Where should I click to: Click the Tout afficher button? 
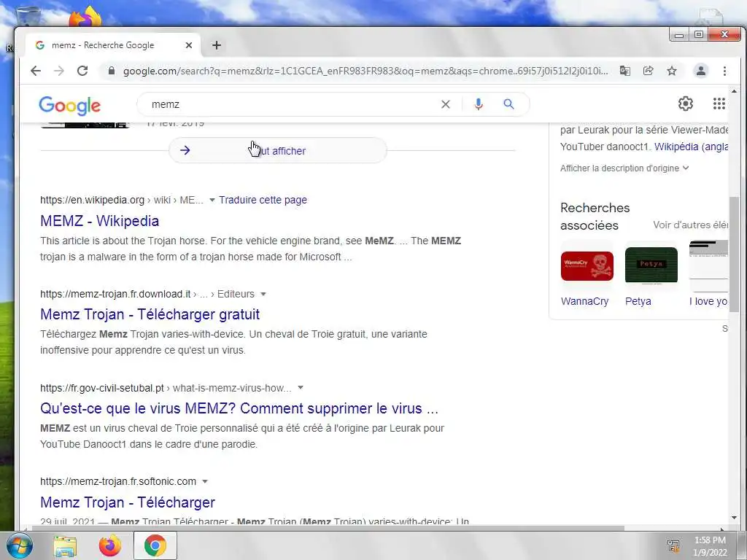click(278, 150)
